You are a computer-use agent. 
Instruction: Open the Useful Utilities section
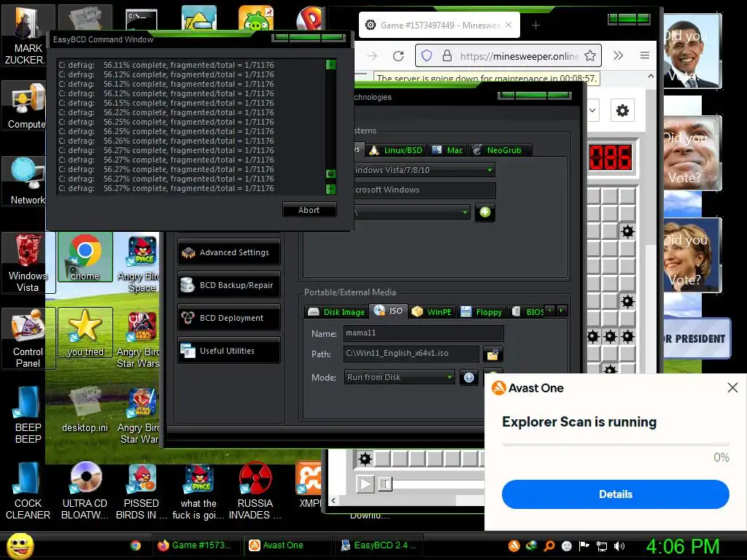228,351
